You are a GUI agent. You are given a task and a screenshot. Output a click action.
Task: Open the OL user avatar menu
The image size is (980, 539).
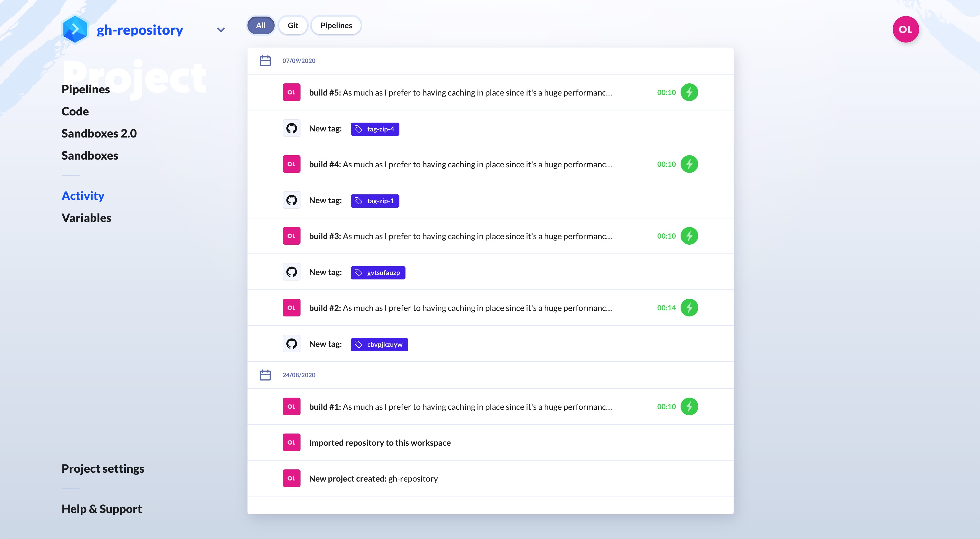point(905,29)
